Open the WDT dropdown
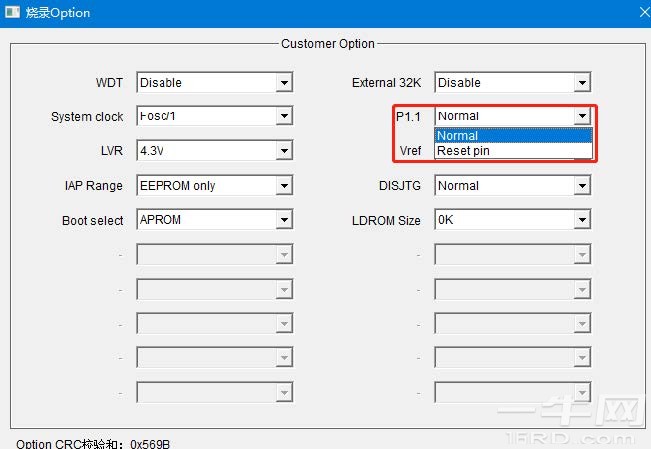The image size is (651, 449). coord(284,83)
